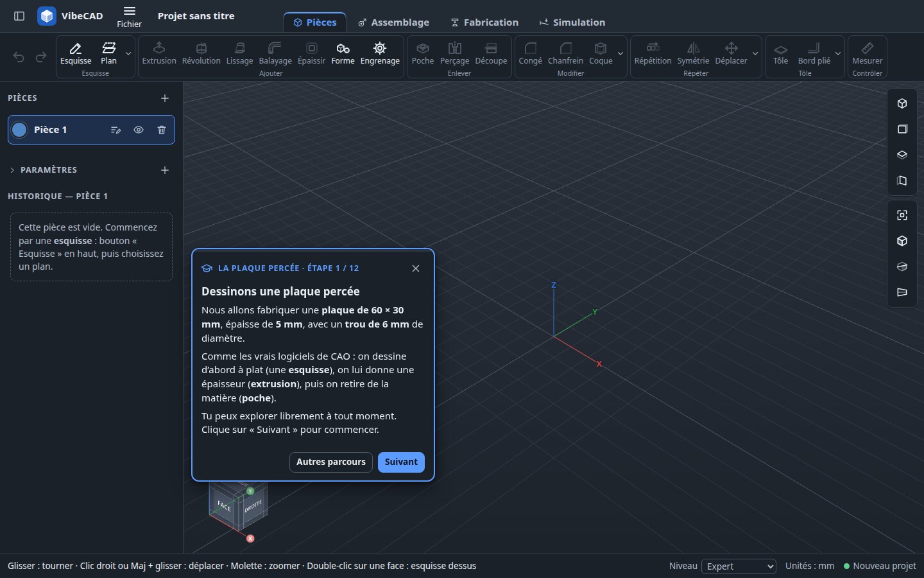Select the Coque shell tool
The height and width of the screenshot is (578, 924).
pos(601,53)
